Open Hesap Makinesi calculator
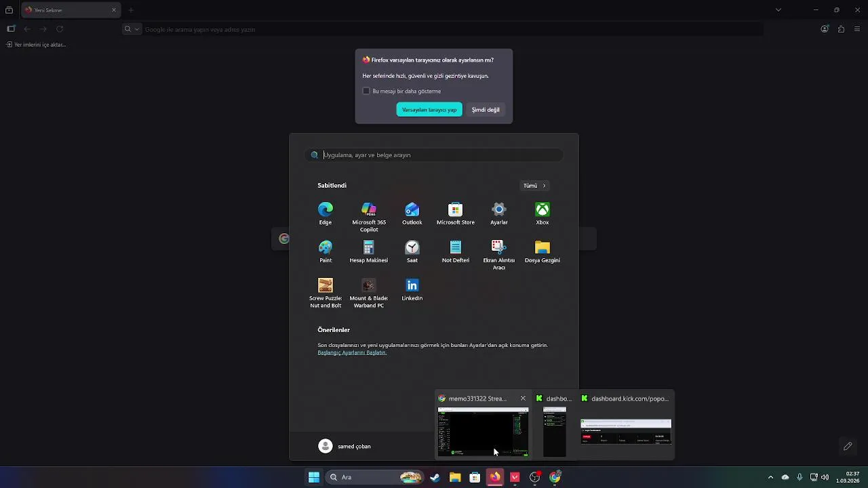 pyautogui.click(x=369, y=251)
